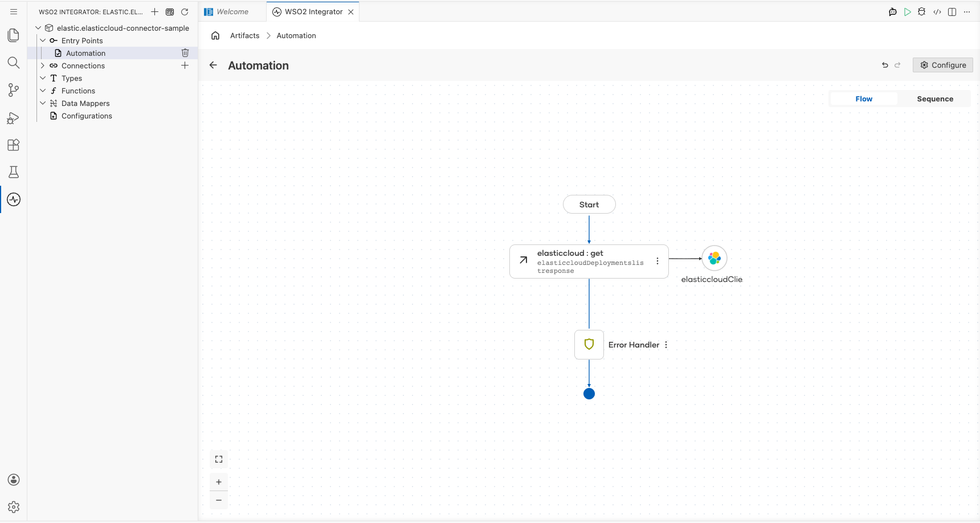Open Accounts icon in activity bar

click(x=14, y=480)
